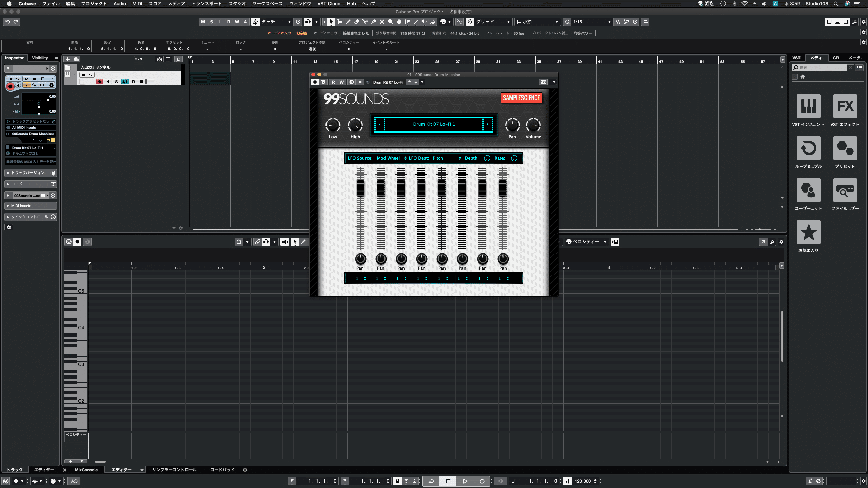Open VST Effects tile in media rack
Viewport: 868px width, 488px height.
[x=845, y=106]
